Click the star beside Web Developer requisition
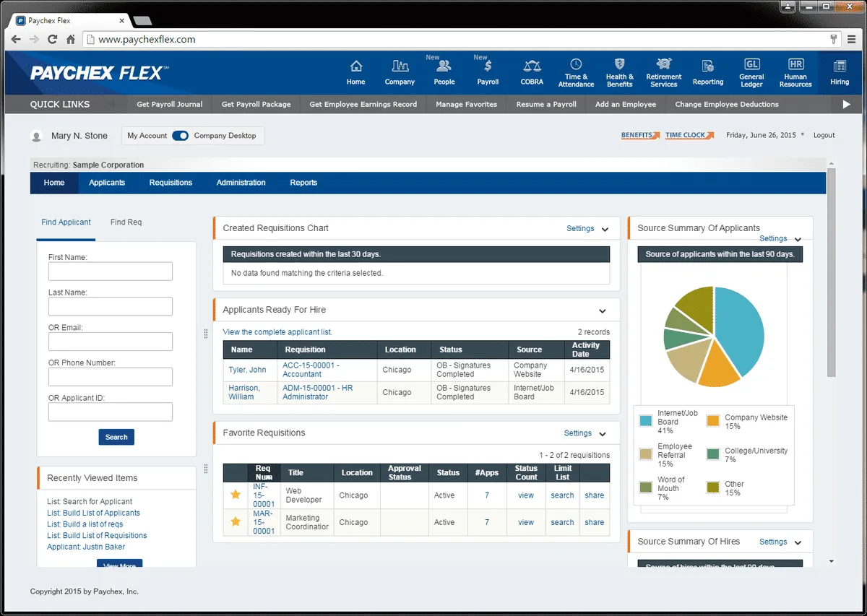Viewport: 867px width, 616px height. (235, 495)
